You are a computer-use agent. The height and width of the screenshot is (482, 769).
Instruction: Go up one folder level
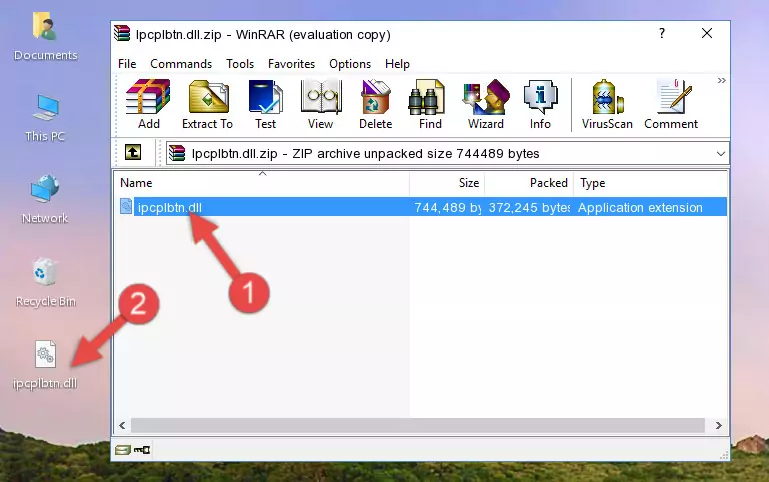(x=133, y=152)
